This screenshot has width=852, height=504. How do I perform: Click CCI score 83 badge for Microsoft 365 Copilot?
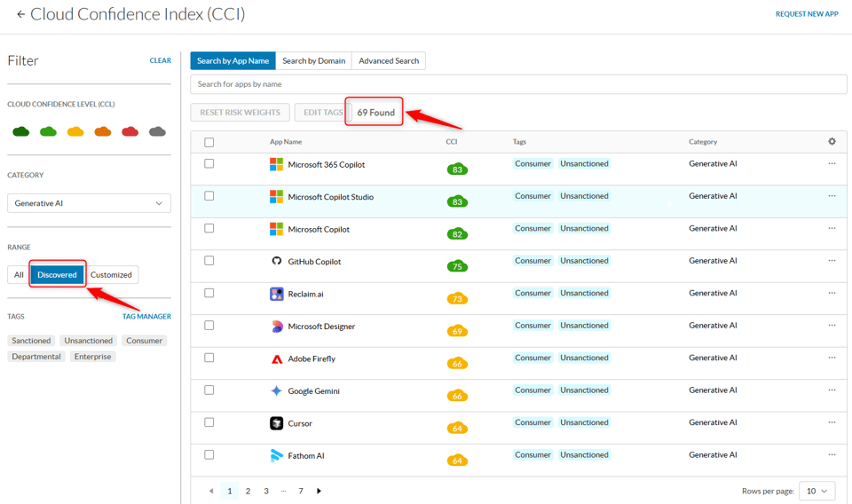coord(457,169)
